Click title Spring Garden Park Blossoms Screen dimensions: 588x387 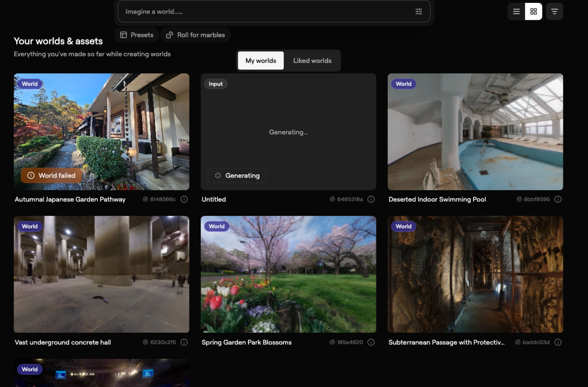point(246,342)
